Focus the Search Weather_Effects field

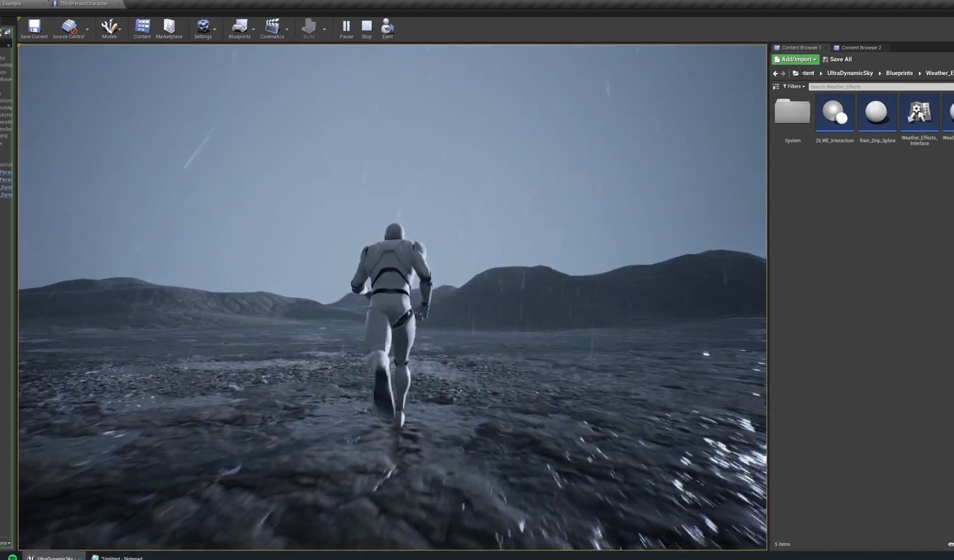point(881,86)
